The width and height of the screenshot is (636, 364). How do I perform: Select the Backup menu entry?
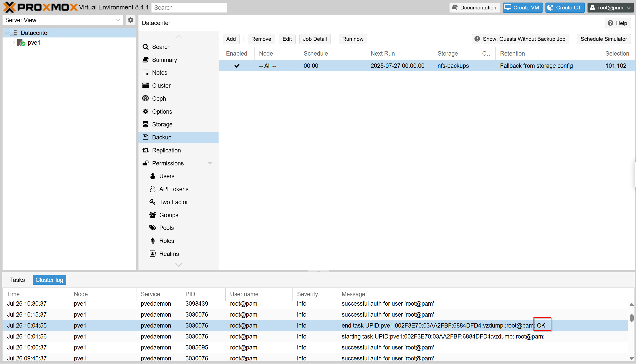179,137
